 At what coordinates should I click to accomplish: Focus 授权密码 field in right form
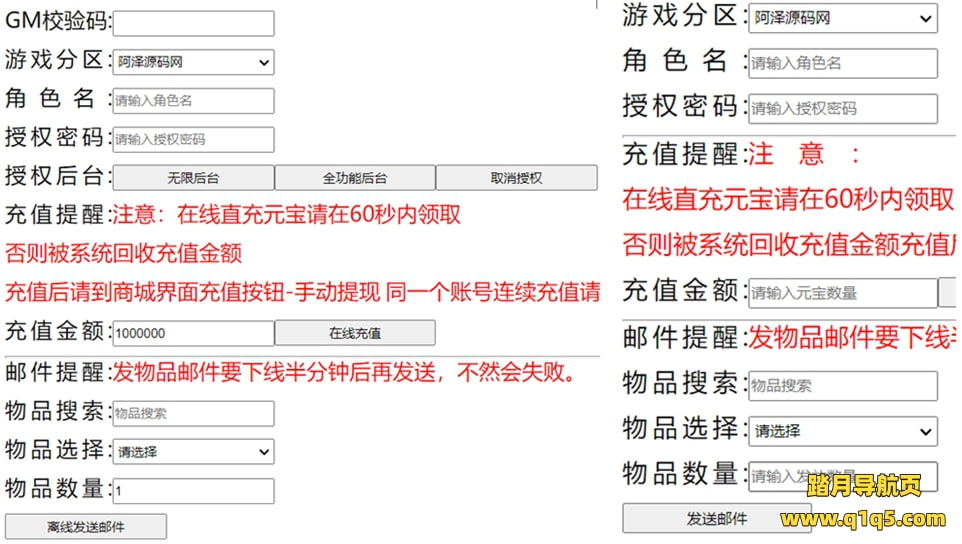coord(842,108)
